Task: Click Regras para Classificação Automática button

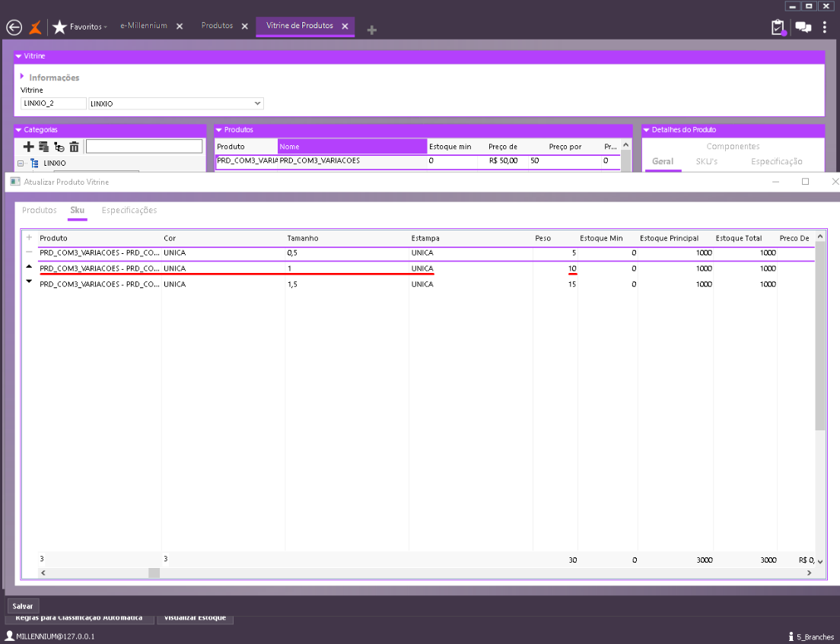Action: [79, 618]
